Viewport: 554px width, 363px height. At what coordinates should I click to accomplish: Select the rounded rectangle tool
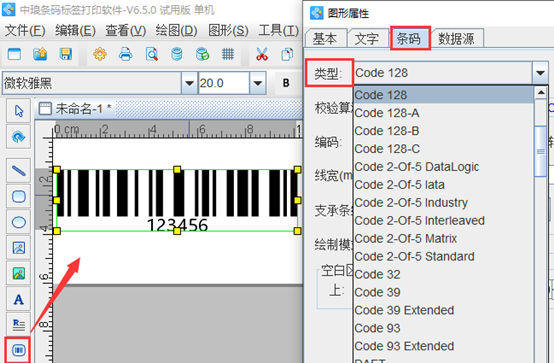[19, 197]
